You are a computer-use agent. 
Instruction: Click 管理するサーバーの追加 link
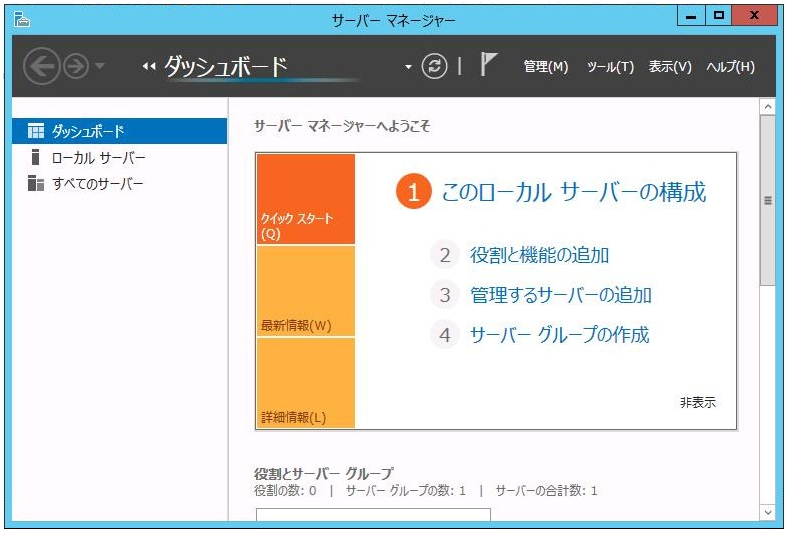pos(560,295)
